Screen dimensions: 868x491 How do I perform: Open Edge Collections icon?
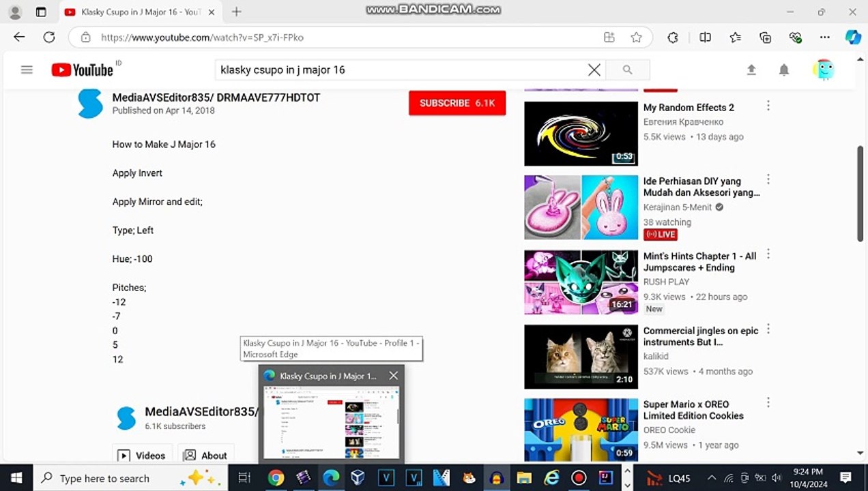(x=765, y=38)
